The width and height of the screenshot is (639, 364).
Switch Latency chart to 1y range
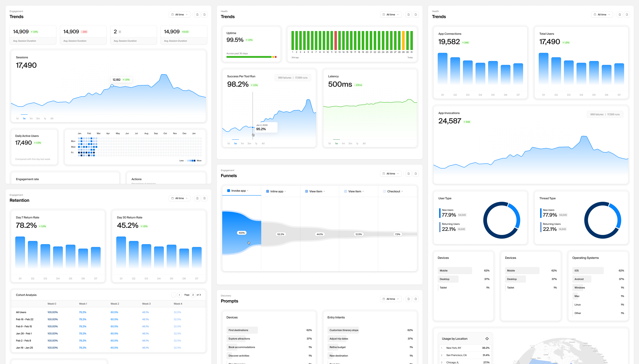[x=357, y=143]
